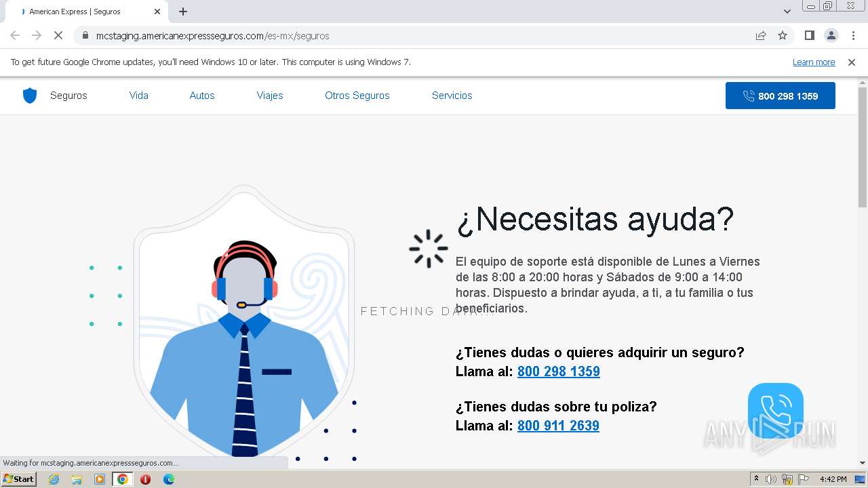The width and height of the screenshot is (868, 488).
Task: Launch Internet Explorer from taskbar
Action: 54,479
